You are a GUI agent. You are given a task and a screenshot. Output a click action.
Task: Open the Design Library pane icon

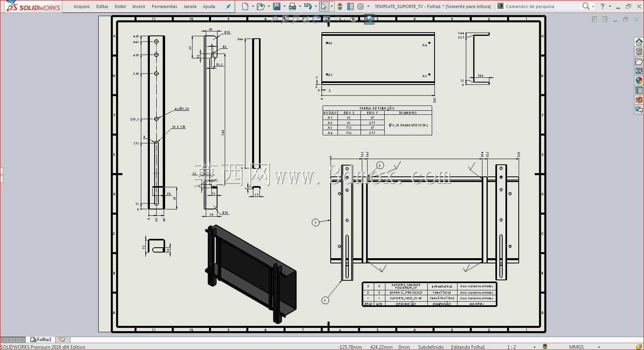pos(639,52)
